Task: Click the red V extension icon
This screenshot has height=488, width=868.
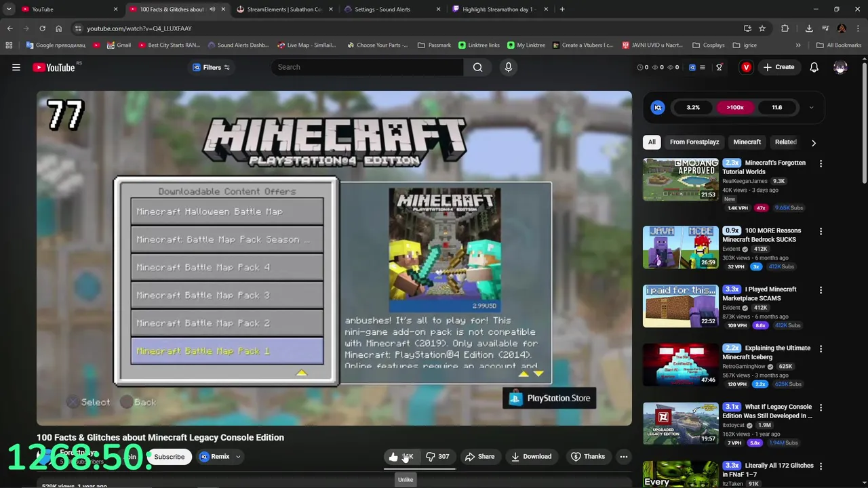Action: pos(746,67)
